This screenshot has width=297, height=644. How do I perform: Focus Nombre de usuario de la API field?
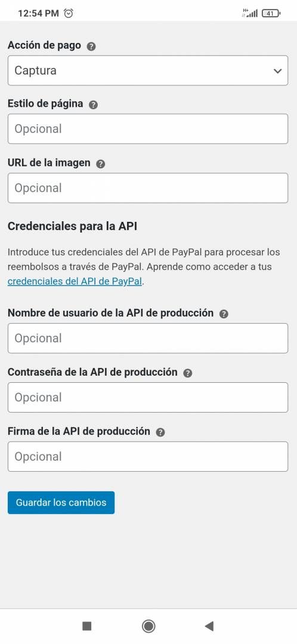148,339
